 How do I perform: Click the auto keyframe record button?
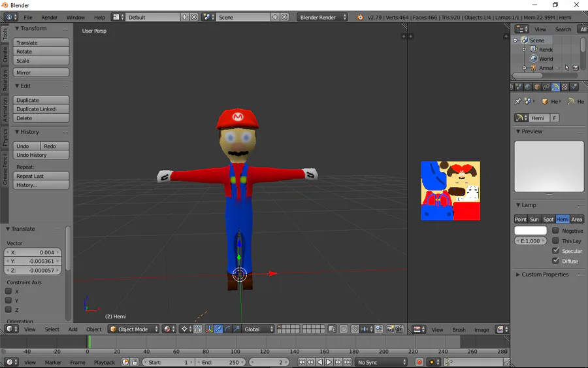pos(419,362)
